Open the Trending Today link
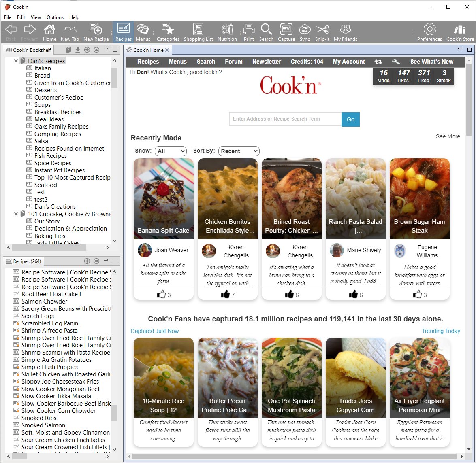 (x=441, y=331)
